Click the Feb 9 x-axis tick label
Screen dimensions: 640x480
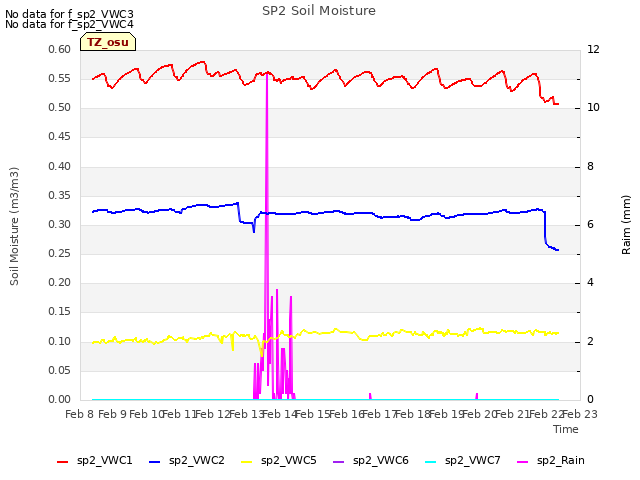coord(113,414)
